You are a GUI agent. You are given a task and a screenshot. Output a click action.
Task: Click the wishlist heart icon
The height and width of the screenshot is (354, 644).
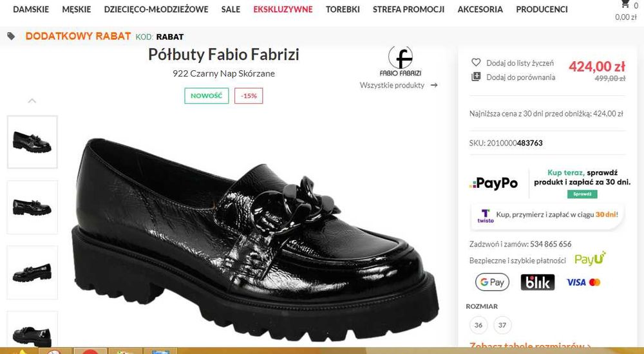477,63
